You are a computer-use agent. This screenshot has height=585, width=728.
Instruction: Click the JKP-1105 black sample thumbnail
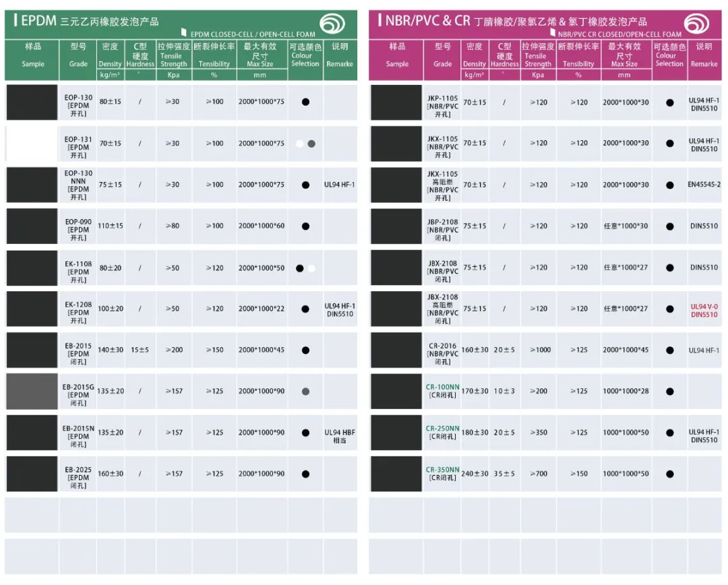396,102
